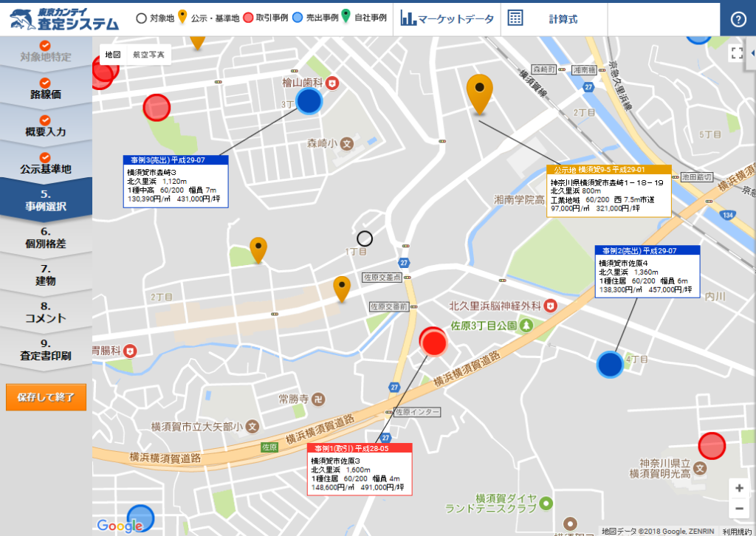Click the fullscreen map toggle icon
Screen dimensions: 756x536
(736, 52)
